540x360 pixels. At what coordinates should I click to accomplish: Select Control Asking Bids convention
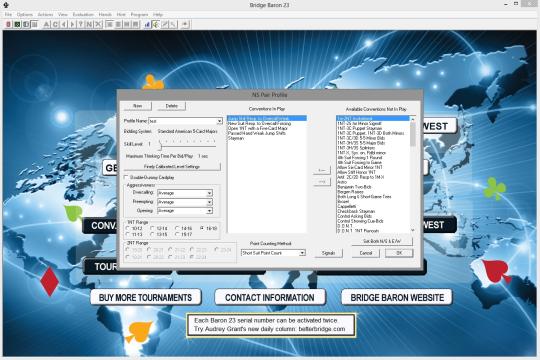(355, 216)
